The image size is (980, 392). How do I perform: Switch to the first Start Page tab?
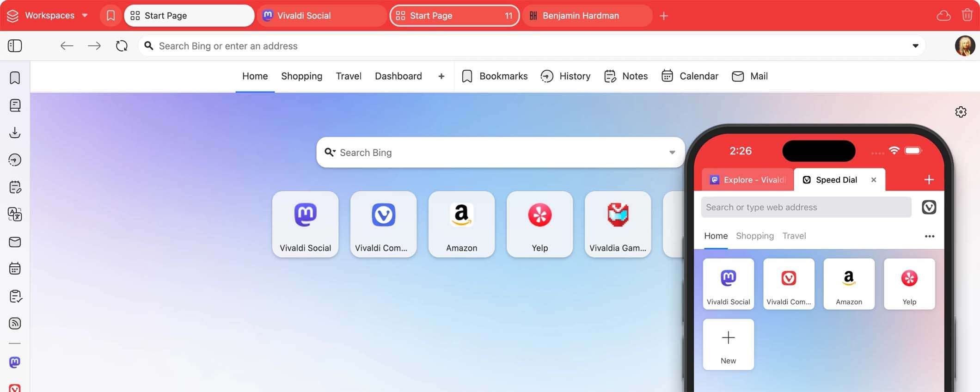(189, 16)
